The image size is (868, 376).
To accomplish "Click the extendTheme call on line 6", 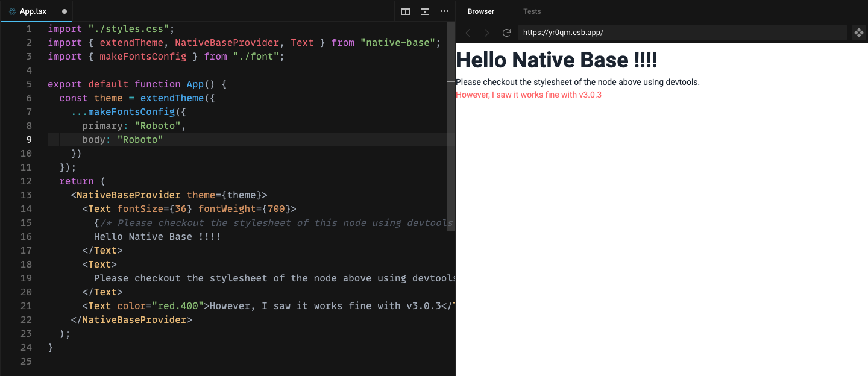I will (x=172, y=98).
